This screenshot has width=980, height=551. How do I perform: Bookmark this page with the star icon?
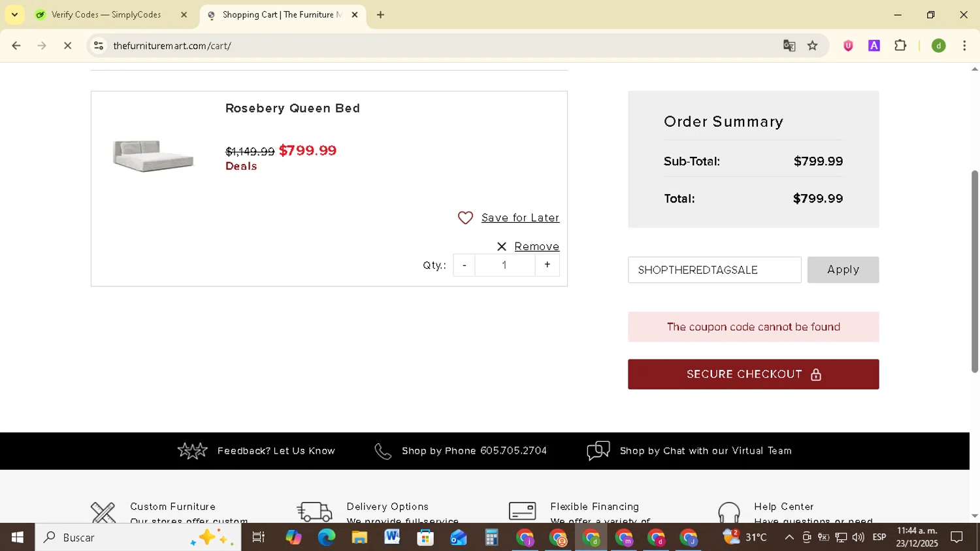pyautogui.click(x=813, y=46)
